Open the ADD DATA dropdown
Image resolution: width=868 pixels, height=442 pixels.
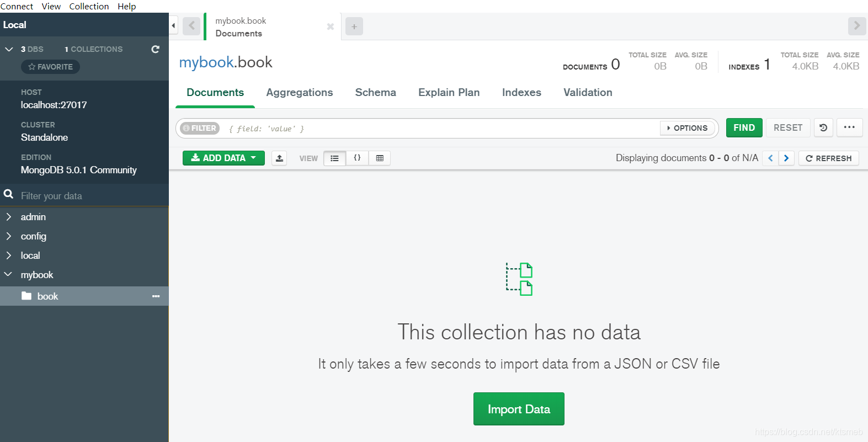pos(223,158)
